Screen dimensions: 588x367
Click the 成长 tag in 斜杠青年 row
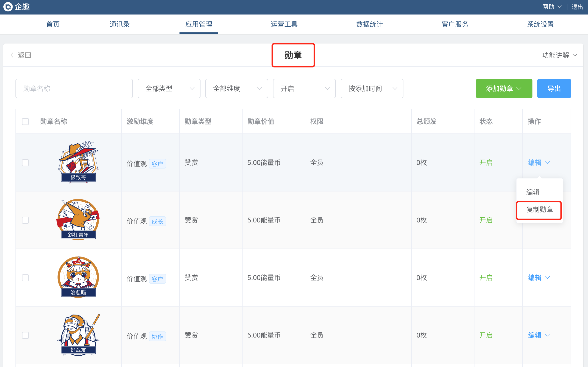157,221
